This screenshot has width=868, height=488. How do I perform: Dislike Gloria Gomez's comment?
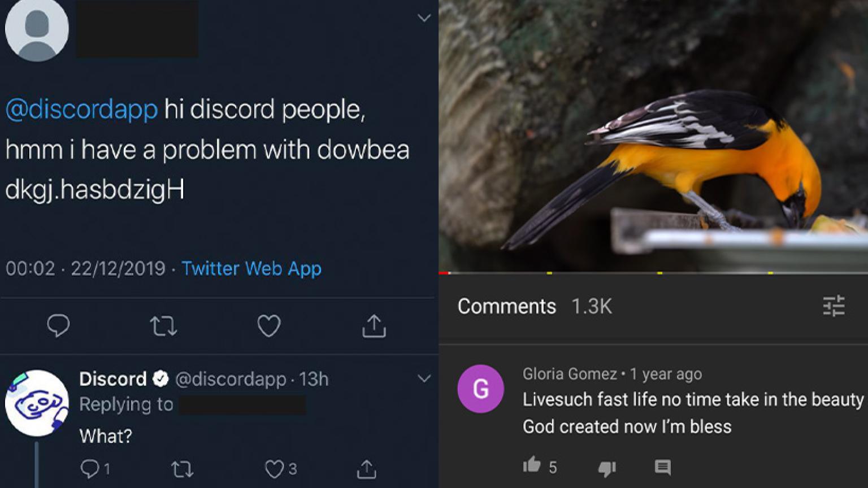pyautogui.click(x=607, y=468)
